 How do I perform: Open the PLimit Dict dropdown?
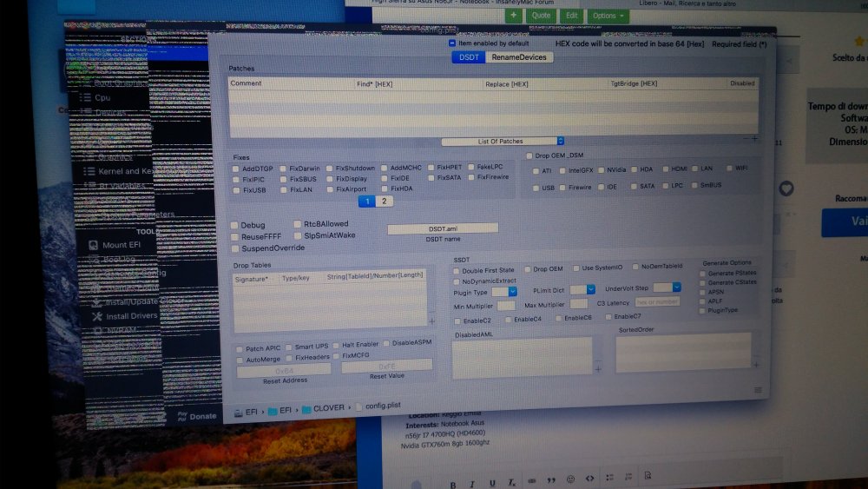pos(583,289)
